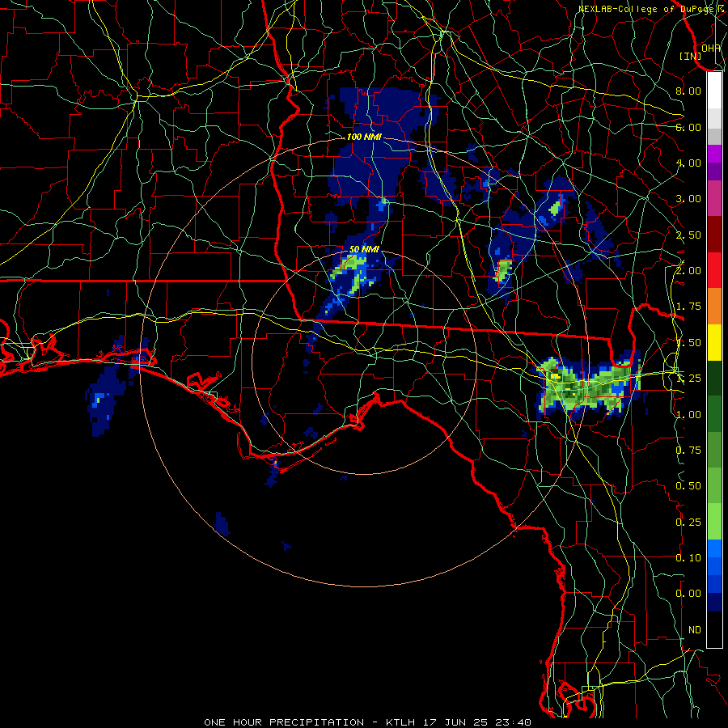
Task: Click the 0.00 legend value
Action: click(688, 594)
